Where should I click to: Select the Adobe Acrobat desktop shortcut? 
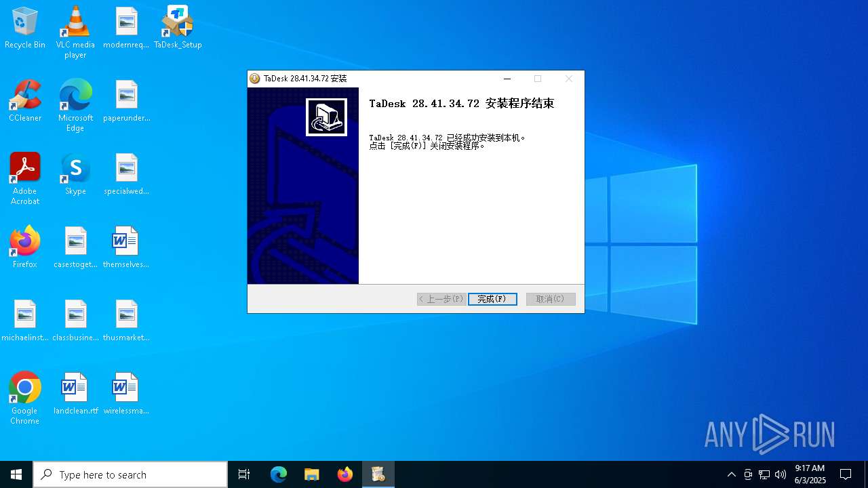pyautogui.click(x=25, y=179)
